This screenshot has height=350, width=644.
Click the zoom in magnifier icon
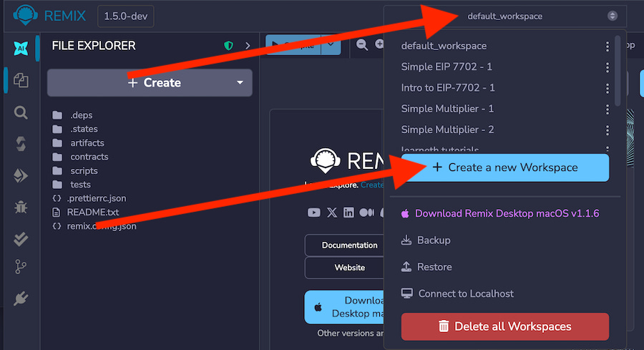pyautogui.click(x=379, y=44)
